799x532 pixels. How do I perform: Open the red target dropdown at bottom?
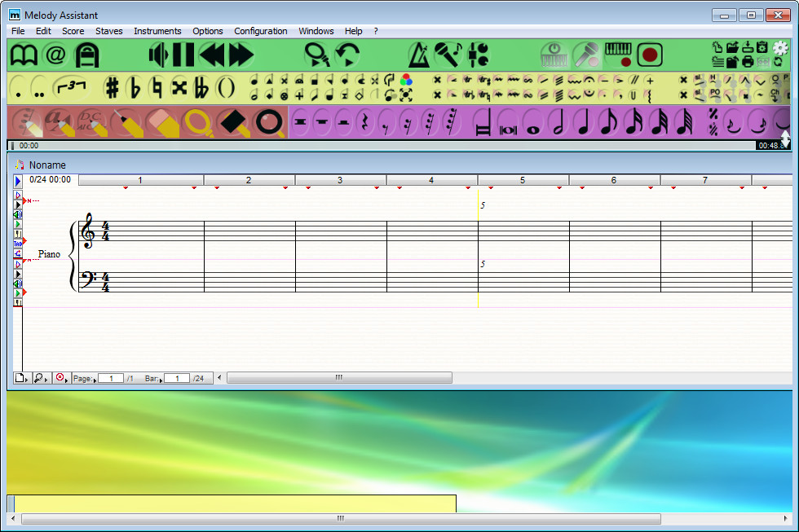point(61,378)
